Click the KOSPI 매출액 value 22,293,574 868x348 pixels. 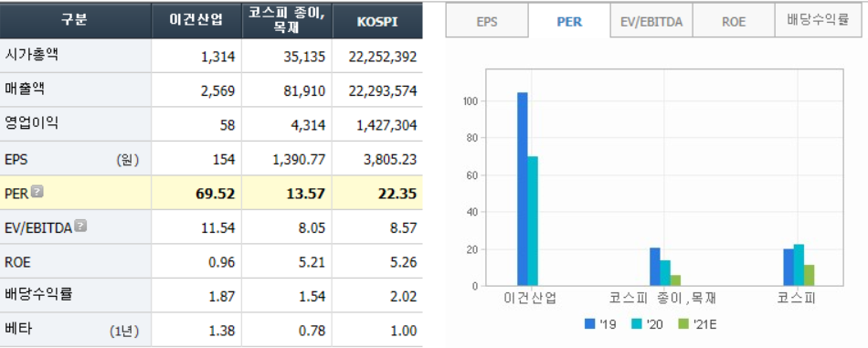click(383, 91)
